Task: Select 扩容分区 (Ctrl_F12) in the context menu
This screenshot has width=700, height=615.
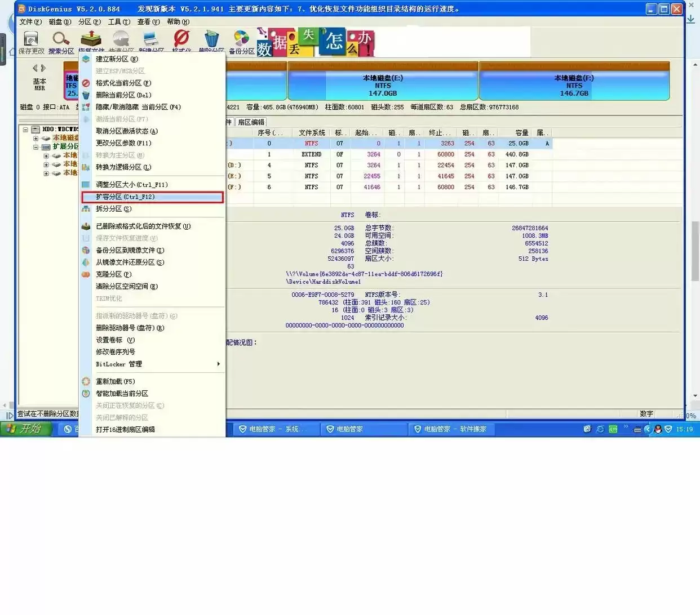Action: point(153,197)
